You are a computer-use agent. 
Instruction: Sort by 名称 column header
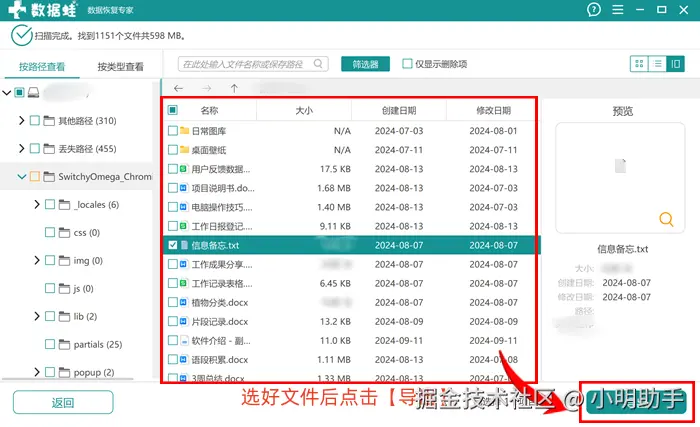(x=209, y=110)
